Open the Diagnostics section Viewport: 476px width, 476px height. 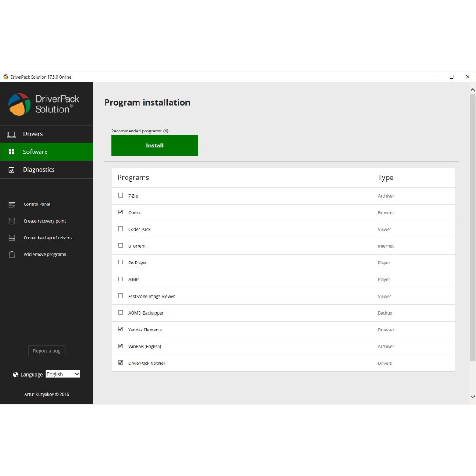tap(39, 170)
